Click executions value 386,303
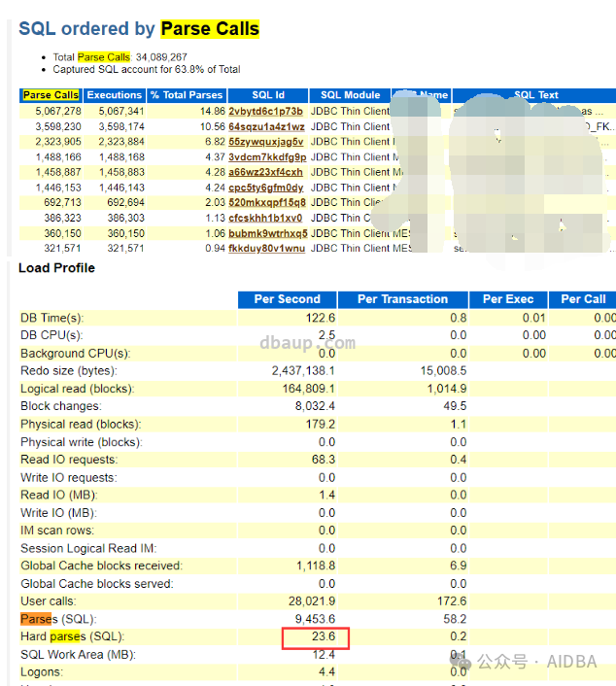 pyautogui.click(x=126, y=218)
